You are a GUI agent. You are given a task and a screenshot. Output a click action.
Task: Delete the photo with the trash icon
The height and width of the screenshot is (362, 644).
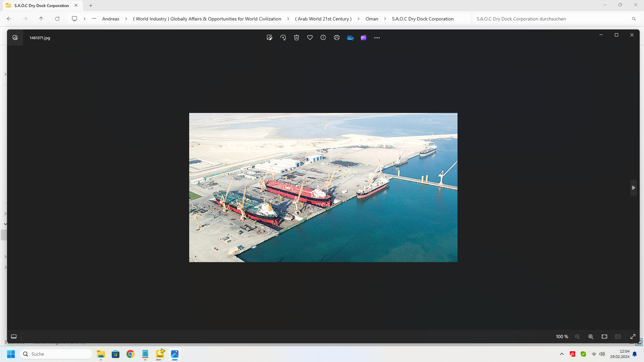297,38
